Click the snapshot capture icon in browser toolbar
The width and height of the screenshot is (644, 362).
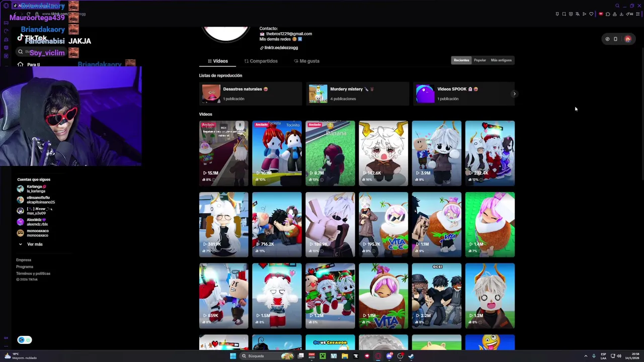pyautogui.click(x=564, y=14)
